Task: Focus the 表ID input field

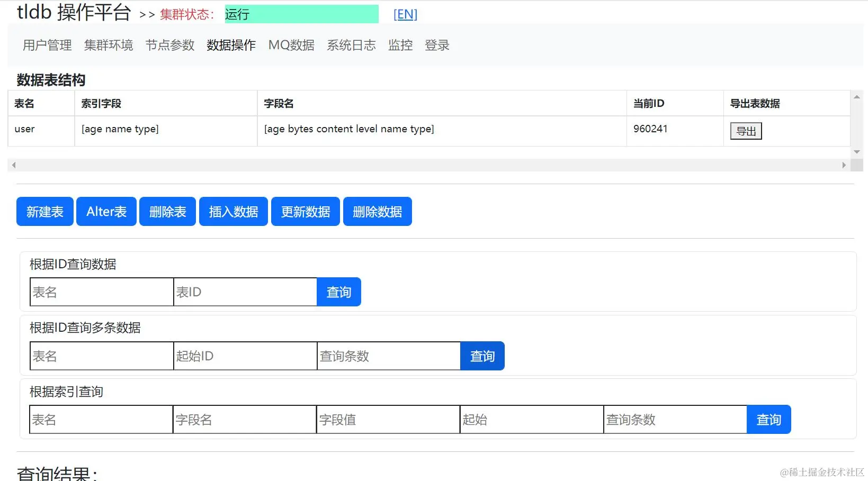Action: (245, 292)
